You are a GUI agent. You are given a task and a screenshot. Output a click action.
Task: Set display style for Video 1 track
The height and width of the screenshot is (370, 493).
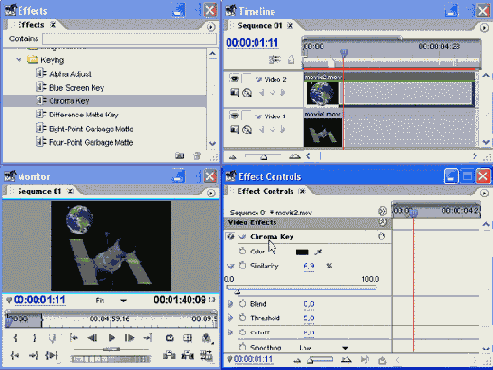click(x=234, y=129)
